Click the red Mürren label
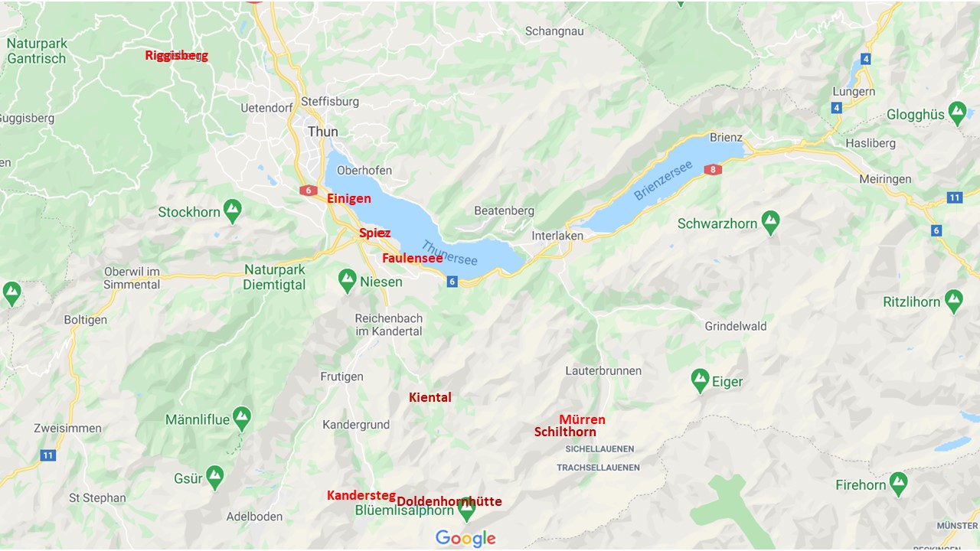Viewport: 980px width, 551px height. pyautogui.click(x=582, y=419)
